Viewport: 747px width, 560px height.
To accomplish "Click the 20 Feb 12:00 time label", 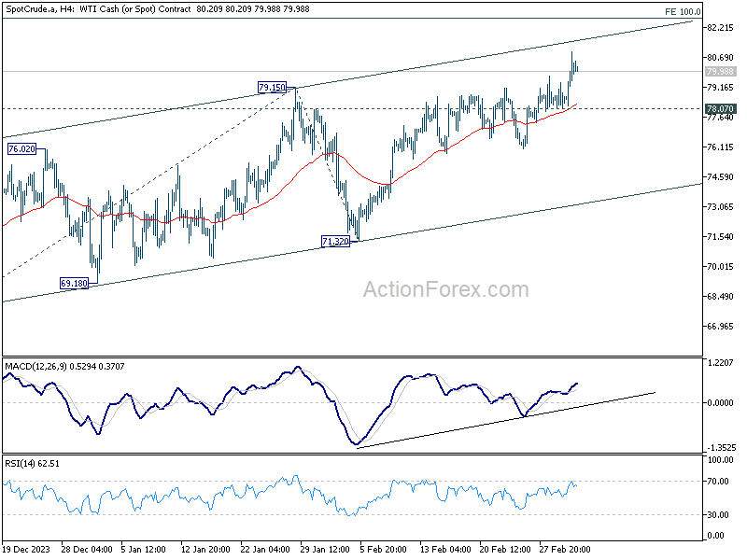I will [x=505, y=549].
